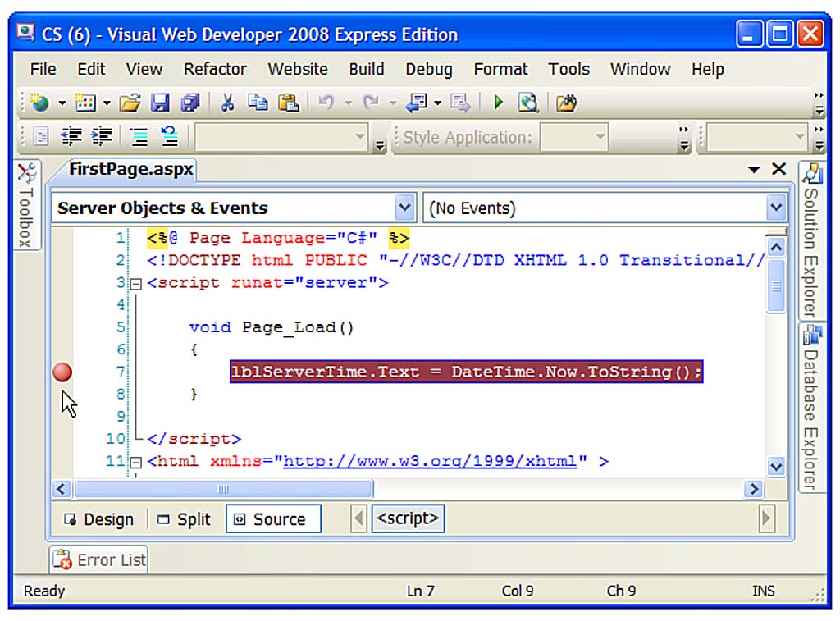Click the vertical scrollbar thumb

776,286
